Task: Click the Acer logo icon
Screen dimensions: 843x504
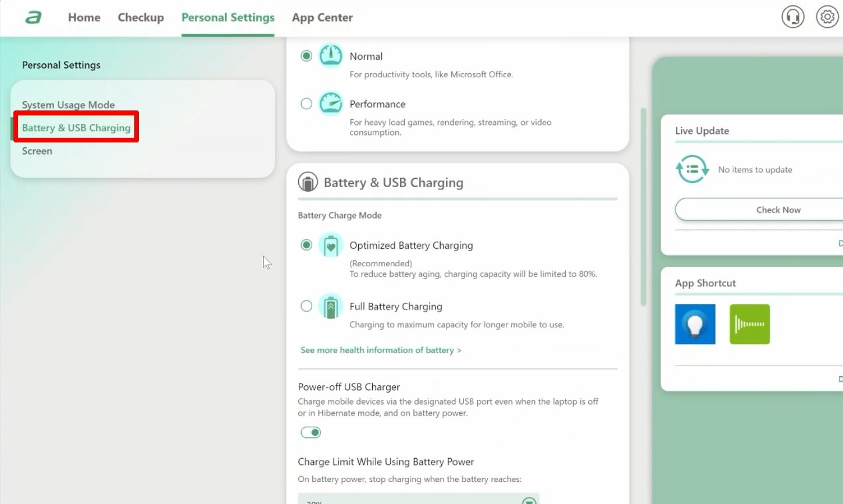Action: (x=33, y=17)
